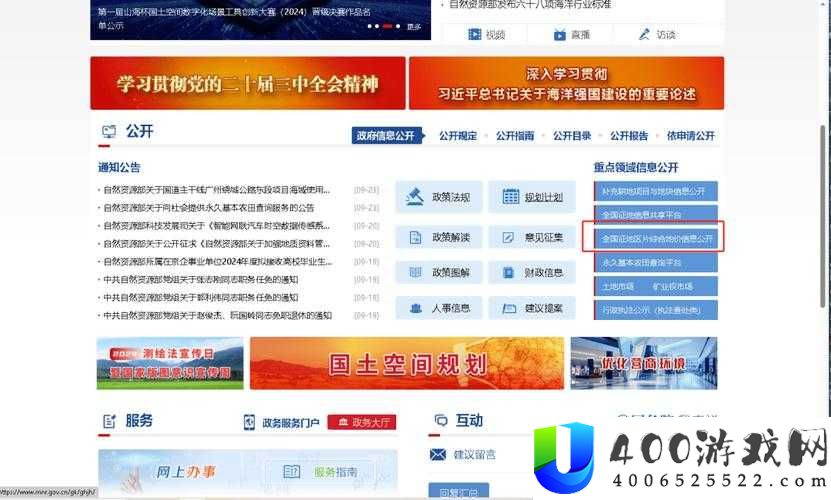Switch to the 政府信息公开 tab
Viewport: 831px width, 500px height.
coord(386,136)
